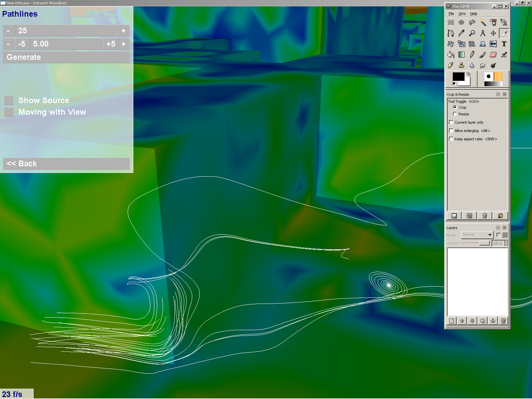Select the Pencil tool
532x399 pixels.
point(472,55)
